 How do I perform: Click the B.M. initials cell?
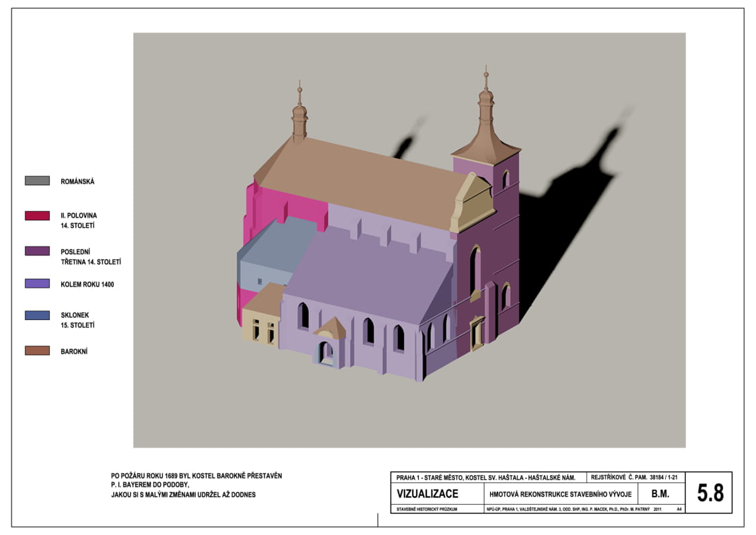pyautogui.click(x=660, y=494)
